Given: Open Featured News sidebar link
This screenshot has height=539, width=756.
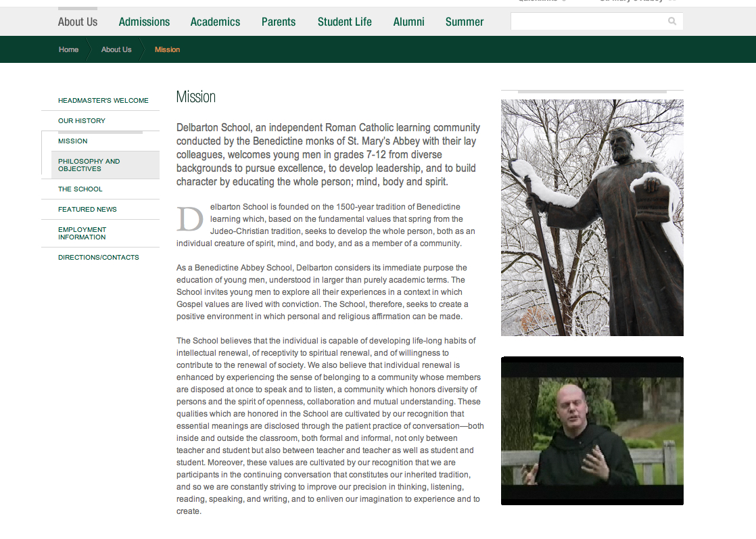Looking at the screenshot, I should pos(87,209).
